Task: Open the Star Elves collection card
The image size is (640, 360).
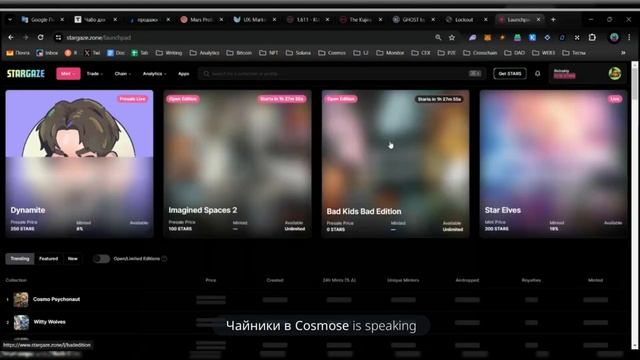Action: (x=553, y=164)
